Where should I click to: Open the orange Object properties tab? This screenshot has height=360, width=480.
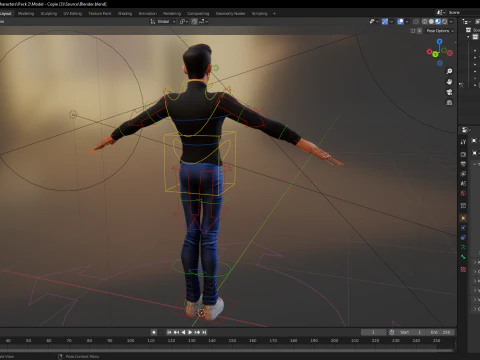point(463,218)
